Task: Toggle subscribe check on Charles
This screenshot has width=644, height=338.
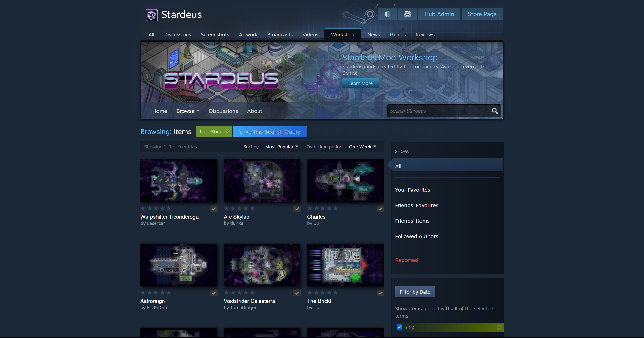Action: pos(380,209)
